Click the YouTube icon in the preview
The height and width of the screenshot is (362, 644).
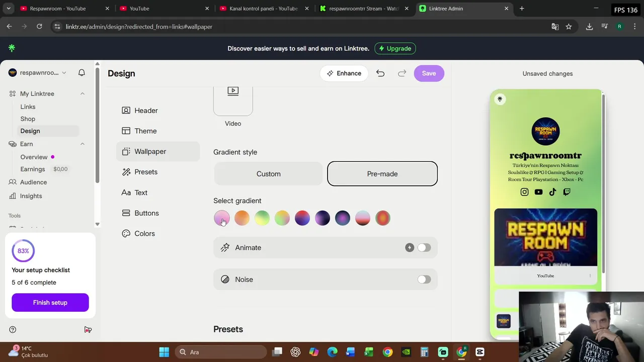click(x=538, y=192)
